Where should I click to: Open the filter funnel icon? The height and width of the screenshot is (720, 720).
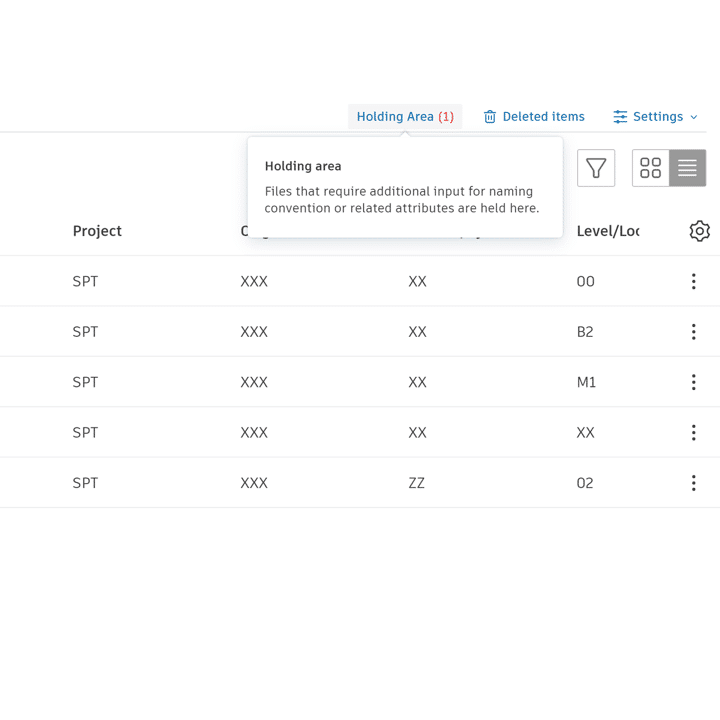pyautogui.click(x=596, y=168)
